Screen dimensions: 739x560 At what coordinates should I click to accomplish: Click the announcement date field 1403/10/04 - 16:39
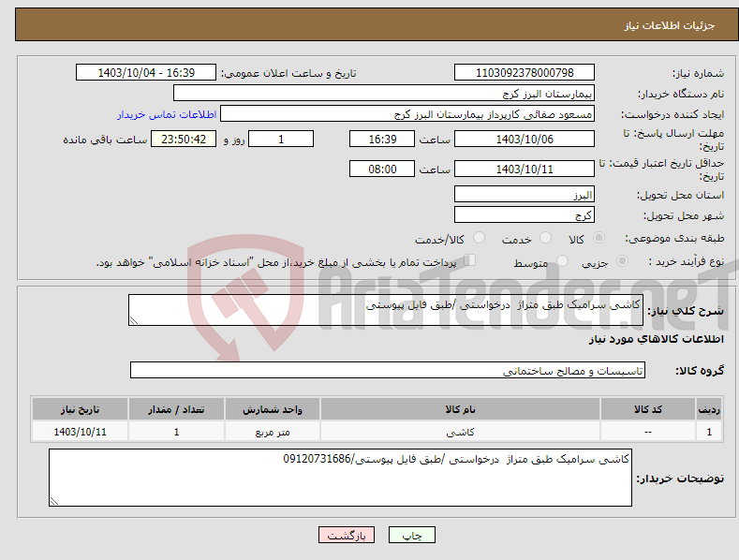[x=146, y=73]
